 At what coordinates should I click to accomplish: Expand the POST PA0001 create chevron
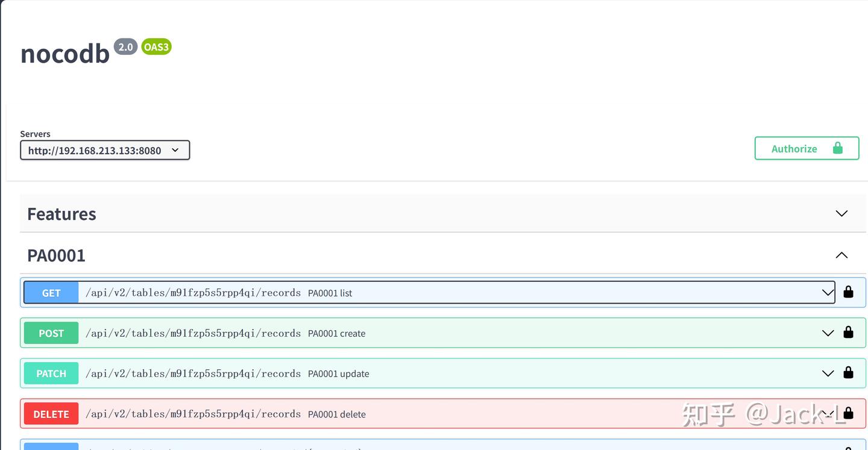(x=828, y=333)
